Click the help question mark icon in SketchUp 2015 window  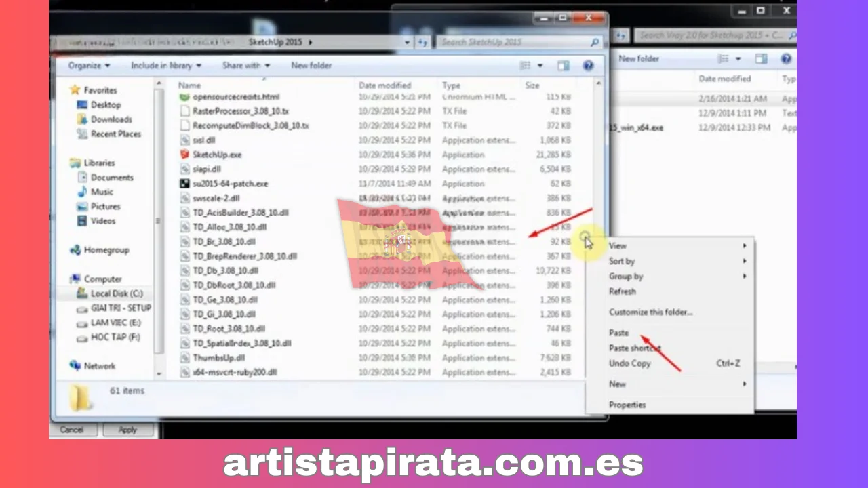(588, 66)
